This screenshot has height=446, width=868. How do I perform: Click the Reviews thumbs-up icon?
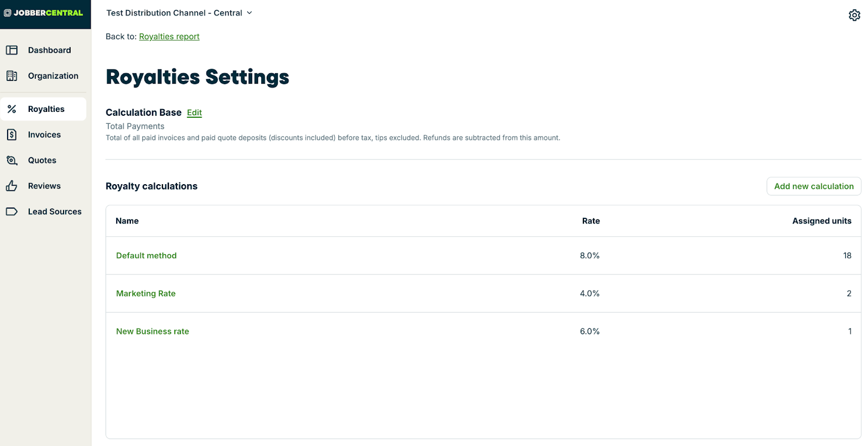coord(12,186)
